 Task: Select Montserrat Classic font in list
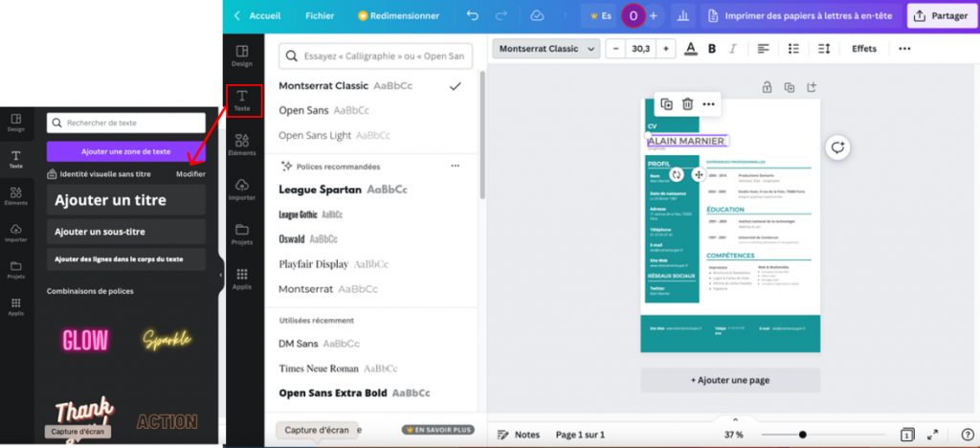370,85
